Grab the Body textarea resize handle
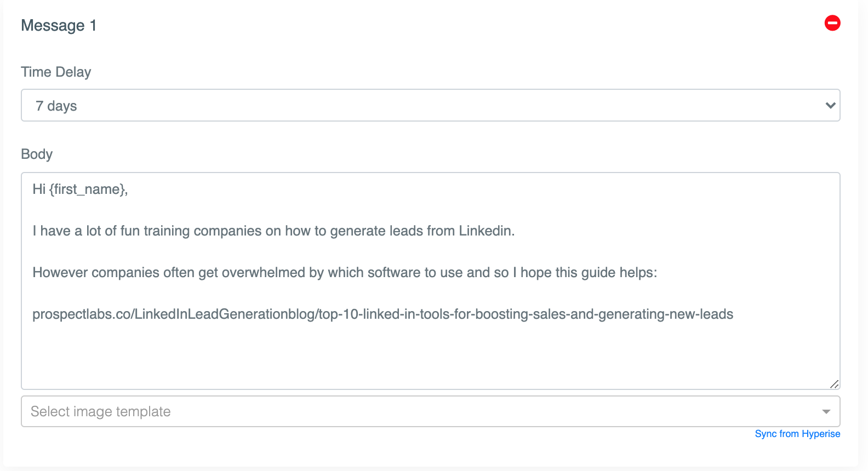The image size is (868, 471). pos(834,384)
